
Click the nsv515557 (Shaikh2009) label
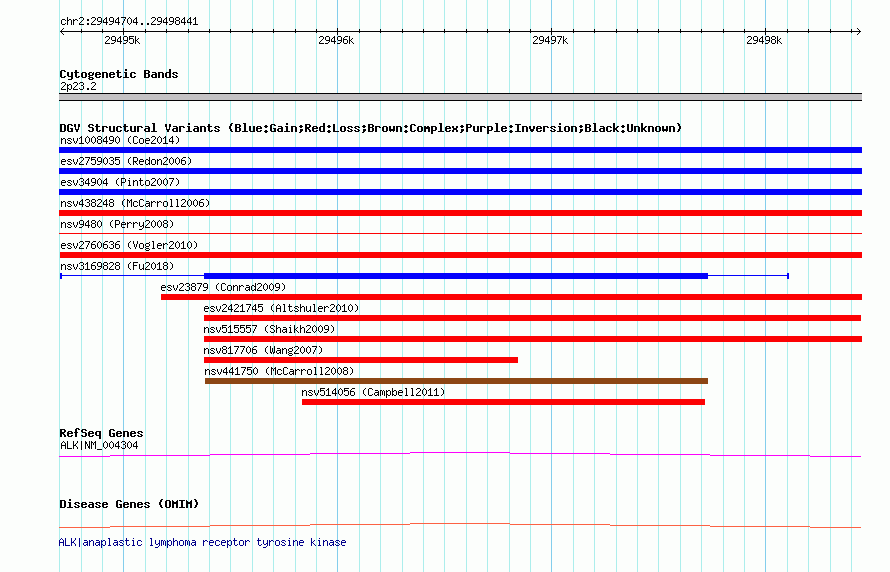tap(269, 329)
